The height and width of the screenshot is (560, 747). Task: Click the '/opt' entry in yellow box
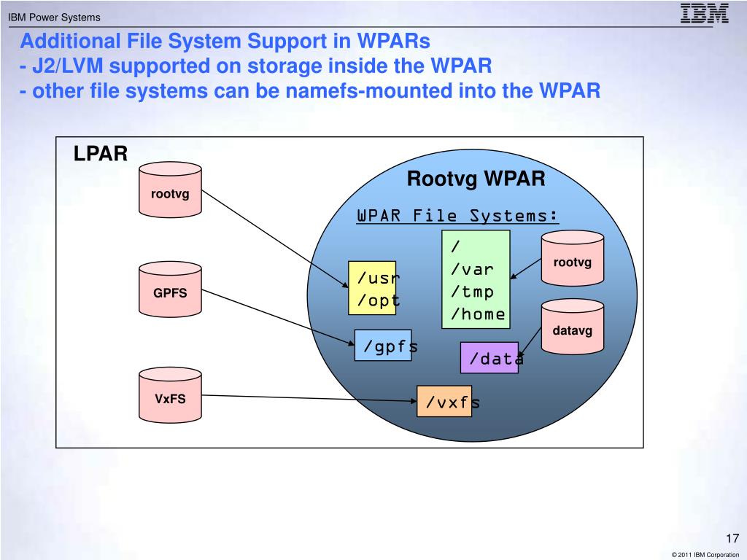379,300
